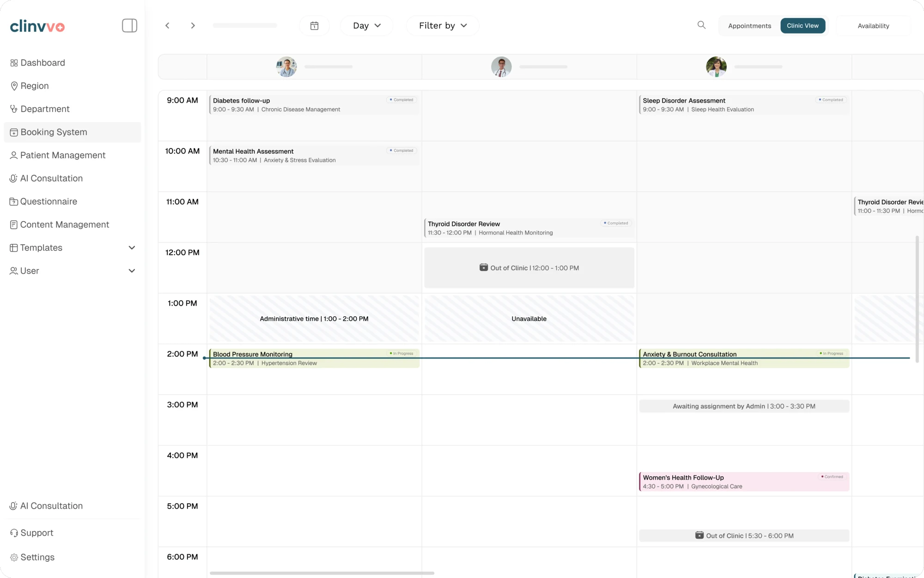Image resolution: width=924 pixels, height=578 pixels.
Task: Click the 9:00 AM time label
Action: [x=182, y=100]
